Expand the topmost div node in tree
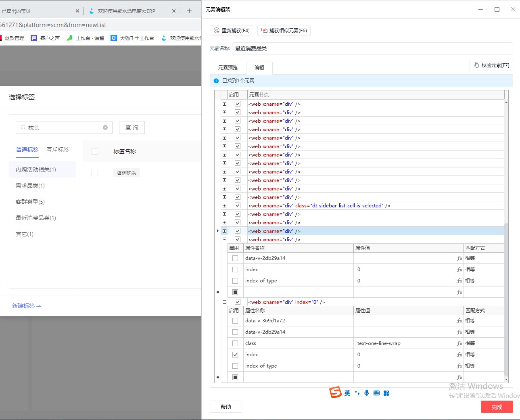520x420 pixels. pos(225,104)
